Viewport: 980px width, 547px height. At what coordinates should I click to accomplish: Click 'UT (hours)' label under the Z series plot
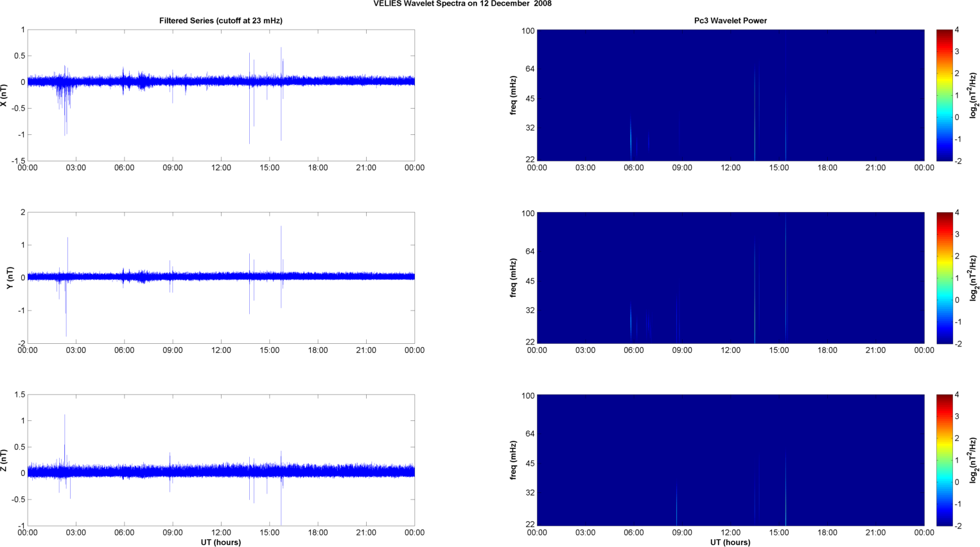[x=221, y=543]
